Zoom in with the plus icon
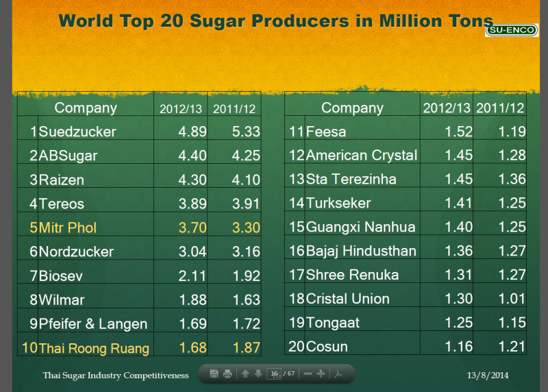Screen dimensions: 548x392 (x=321, y=373)
